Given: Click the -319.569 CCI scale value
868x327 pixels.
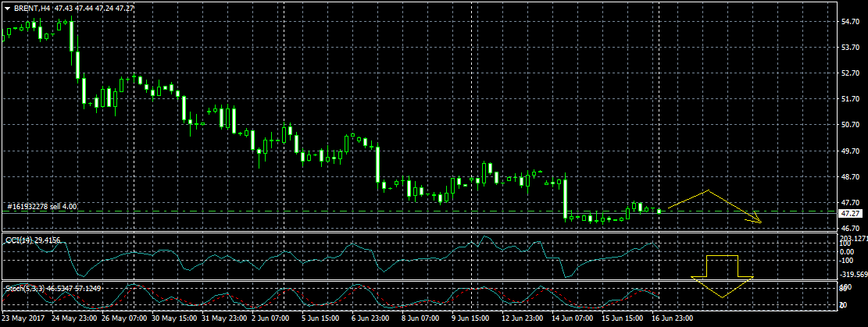Looking at the screenshot, I should [853, 275].
